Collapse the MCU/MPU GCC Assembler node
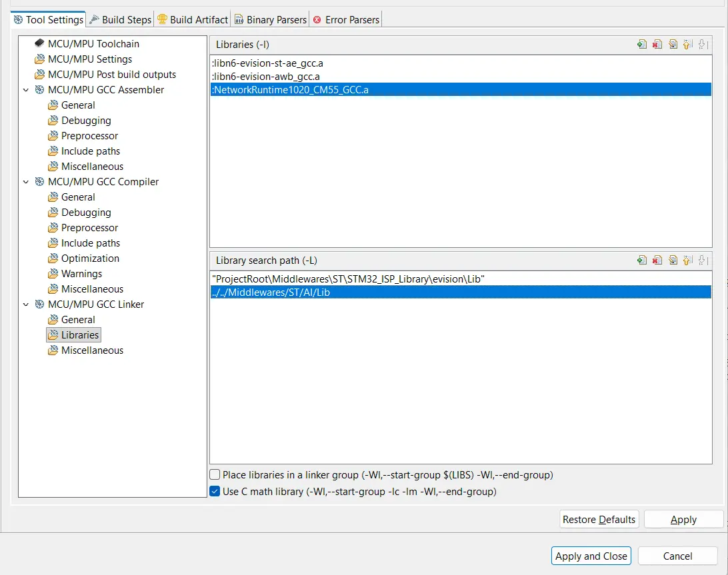Viewport: 728px width, 575px height. (26, 90)
